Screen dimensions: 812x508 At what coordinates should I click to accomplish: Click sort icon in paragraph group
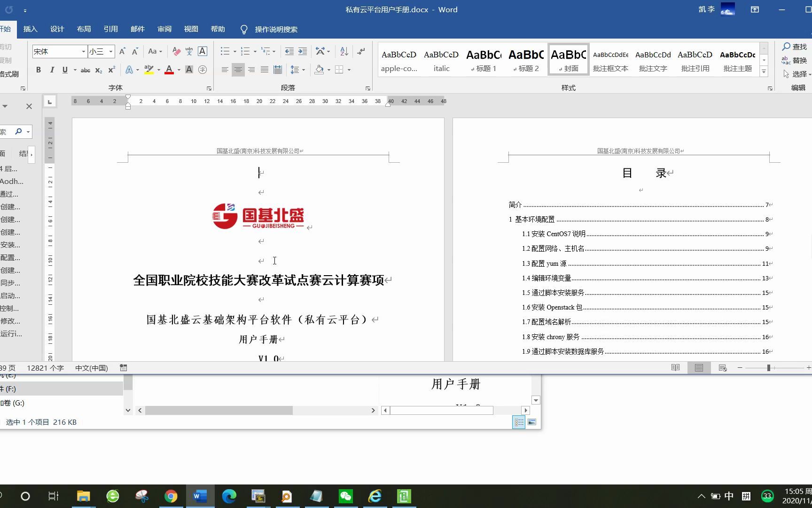tap(344, 51)
